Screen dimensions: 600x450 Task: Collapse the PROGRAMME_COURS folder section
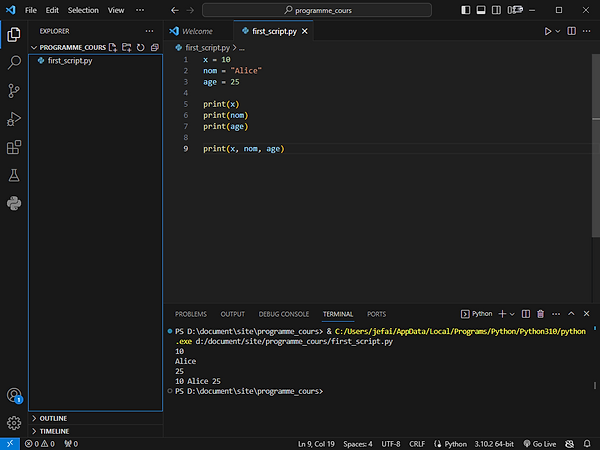coord(34,47)
